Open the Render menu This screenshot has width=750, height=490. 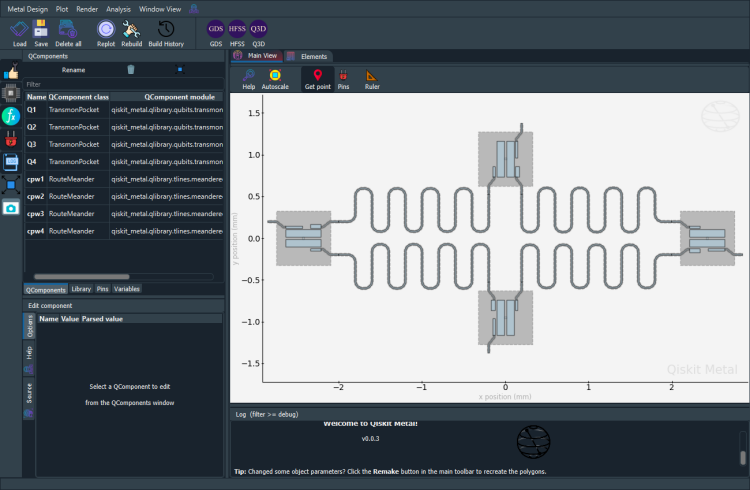tap(87, 9)
